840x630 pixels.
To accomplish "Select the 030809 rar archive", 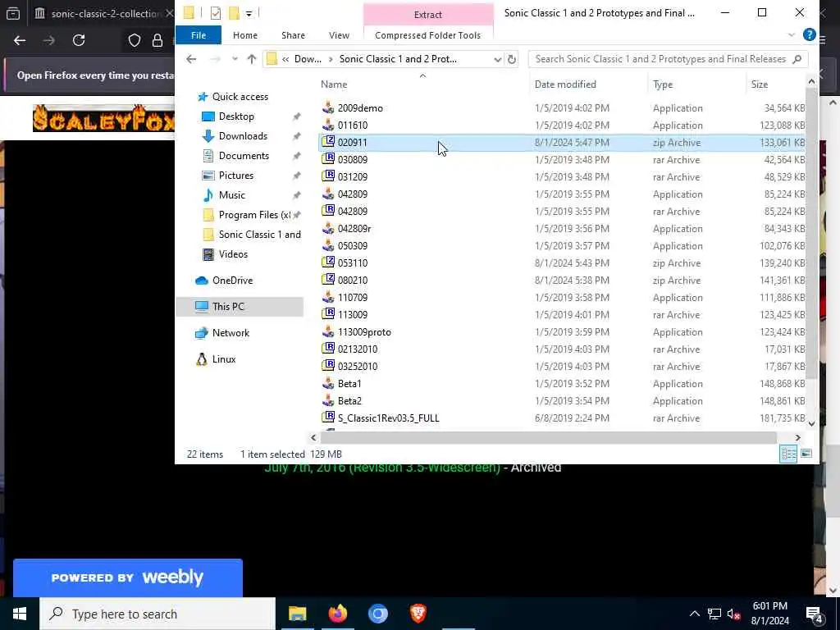I will pyautogui.click(x=353, y=160).
